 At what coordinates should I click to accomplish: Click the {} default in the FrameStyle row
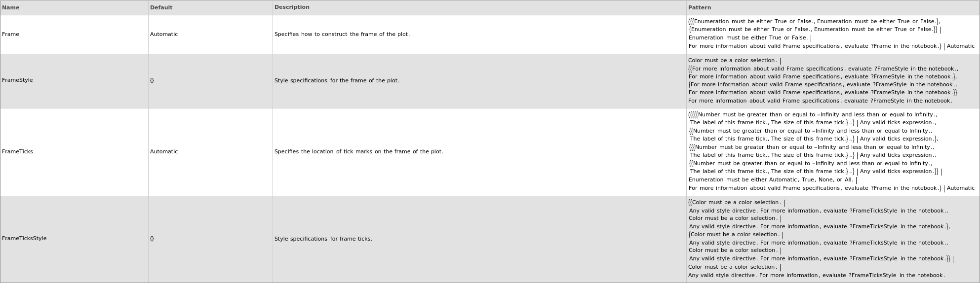pyautogui.click(x=152, y=80)
